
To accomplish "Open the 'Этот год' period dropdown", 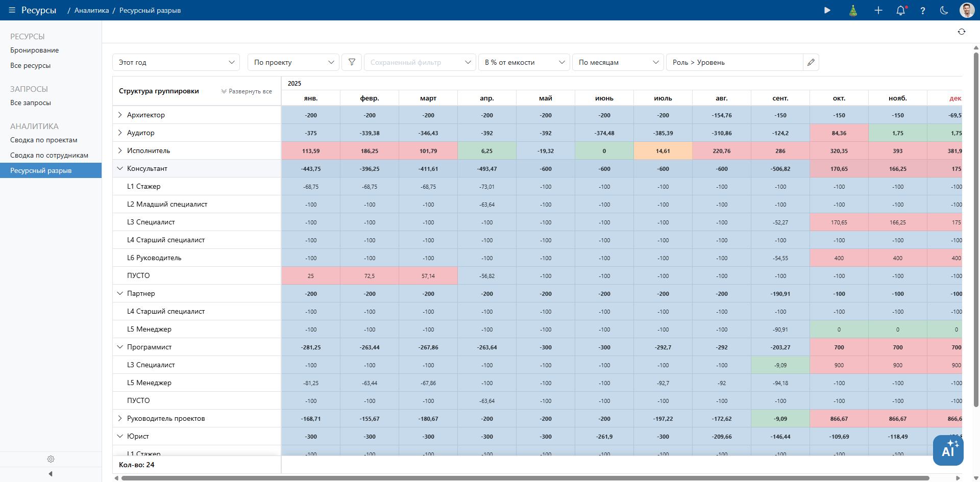I will coord(176,62).
